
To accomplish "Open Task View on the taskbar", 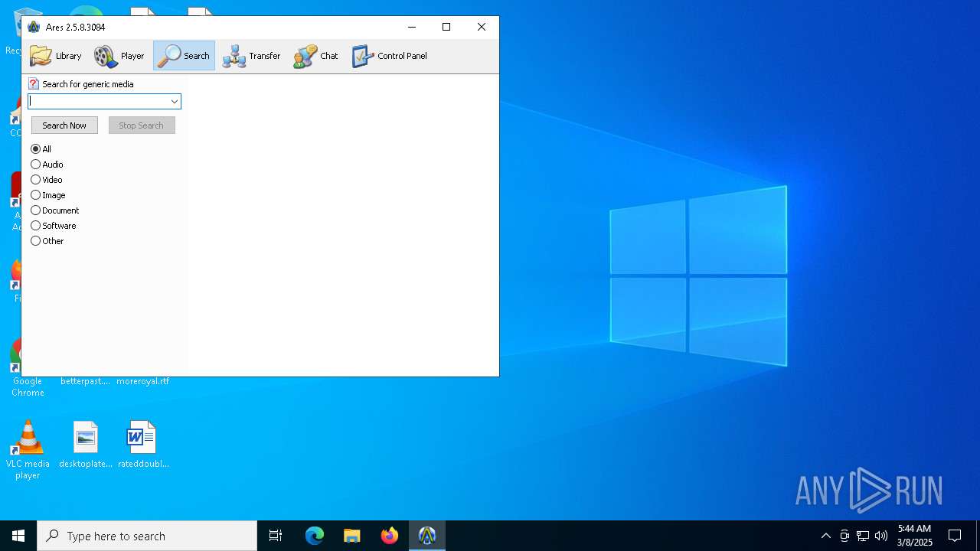I will pyautogui.click(x=276, y=536).
